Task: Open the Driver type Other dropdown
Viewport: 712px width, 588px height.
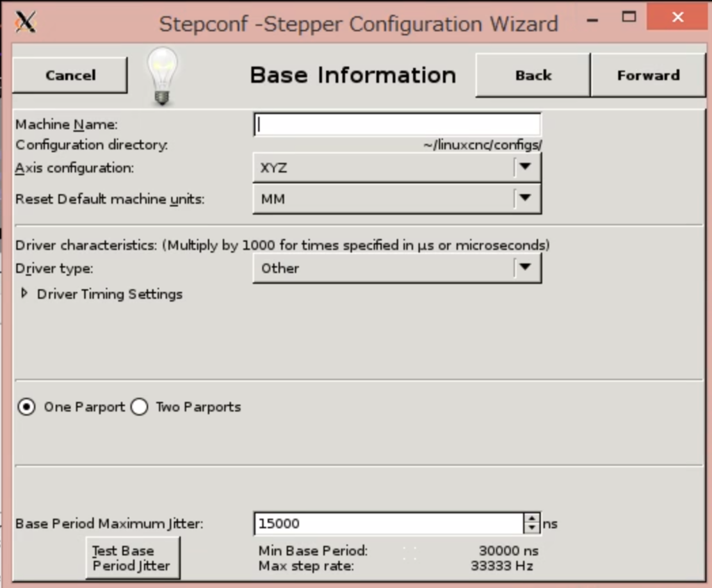Action: [397, 268]
